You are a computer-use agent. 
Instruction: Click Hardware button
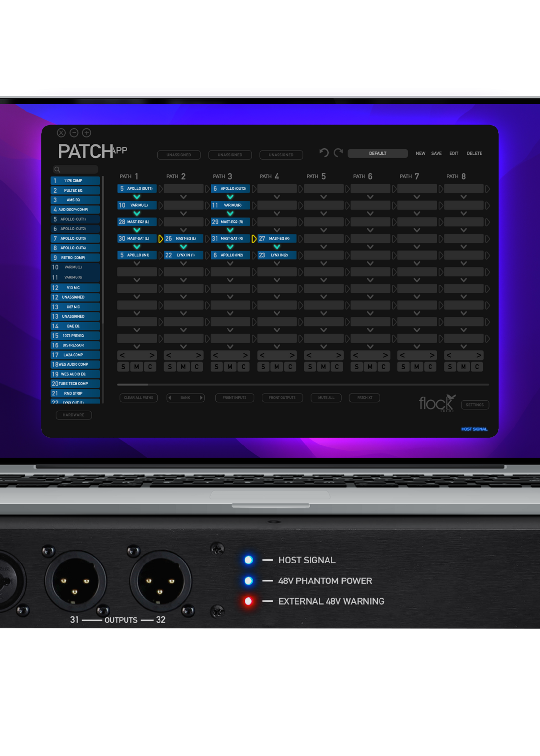coord(74,415)
